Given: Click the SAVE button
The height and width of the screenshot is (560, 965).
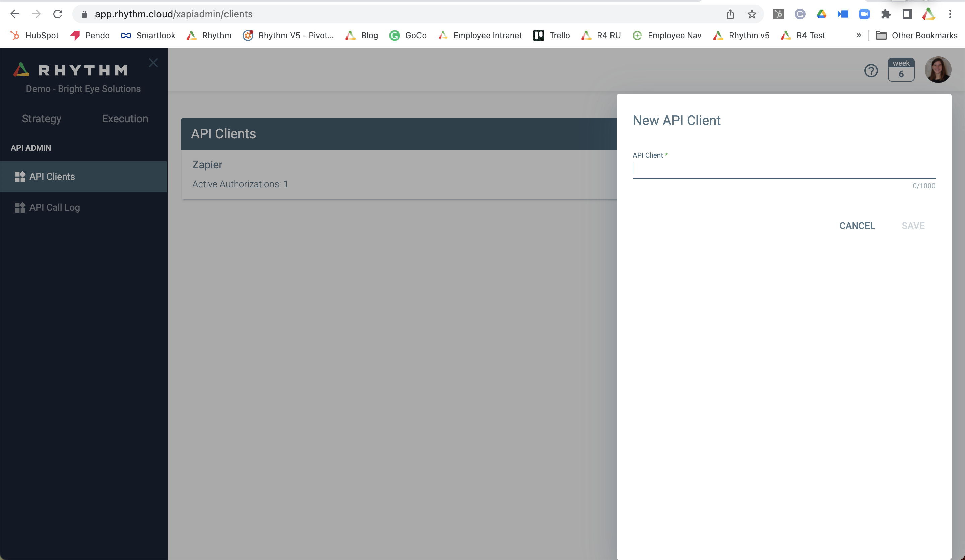Looking at the screenshot, I should tap(913, 226).
